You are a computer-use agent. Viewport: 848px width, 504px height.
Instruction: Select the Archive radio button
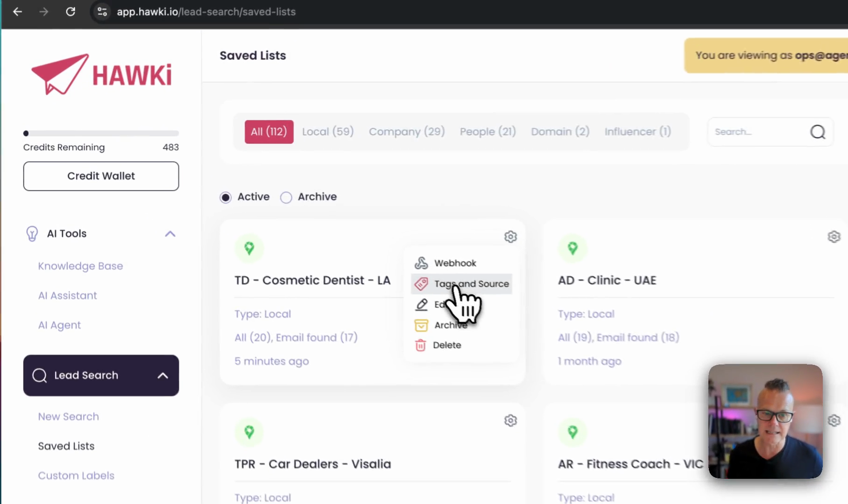coord(286,197)
